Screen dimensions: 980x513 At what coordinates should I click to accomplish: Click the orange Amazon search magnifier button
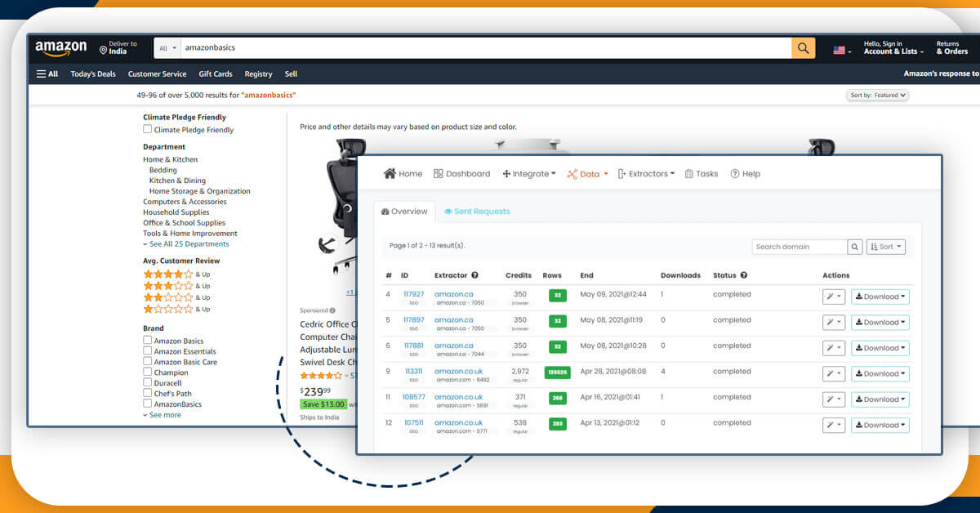coord(804,48)
